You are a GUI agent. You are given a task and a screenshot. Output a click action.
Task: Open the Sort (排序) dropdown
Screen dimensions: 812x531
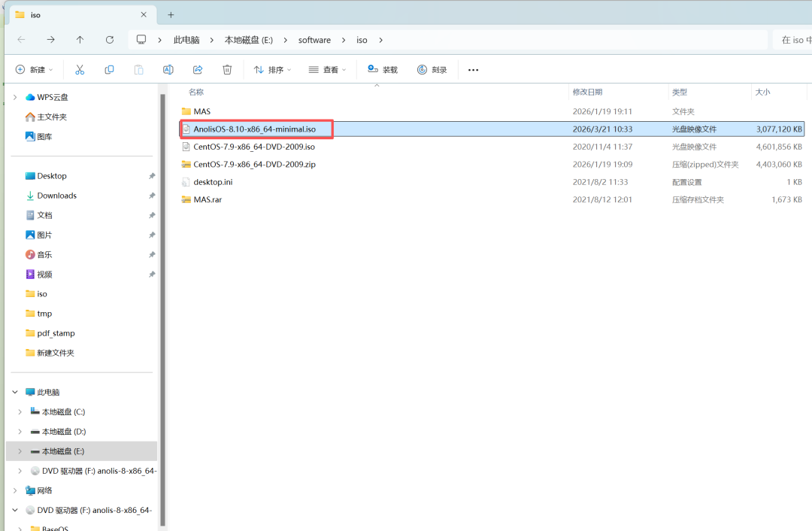click(272, 69)
